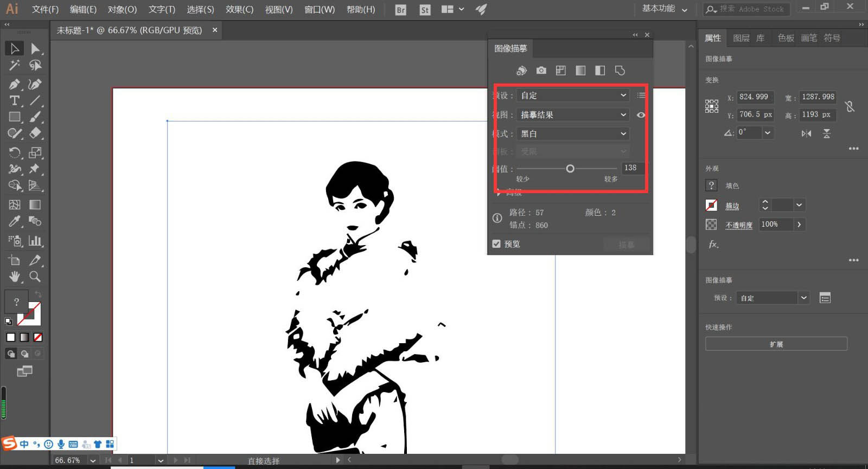868x469 pixels.
Task: Set paint mode to Gradient in toolbar
Action: pyautogui.click(x=24, y=337)
